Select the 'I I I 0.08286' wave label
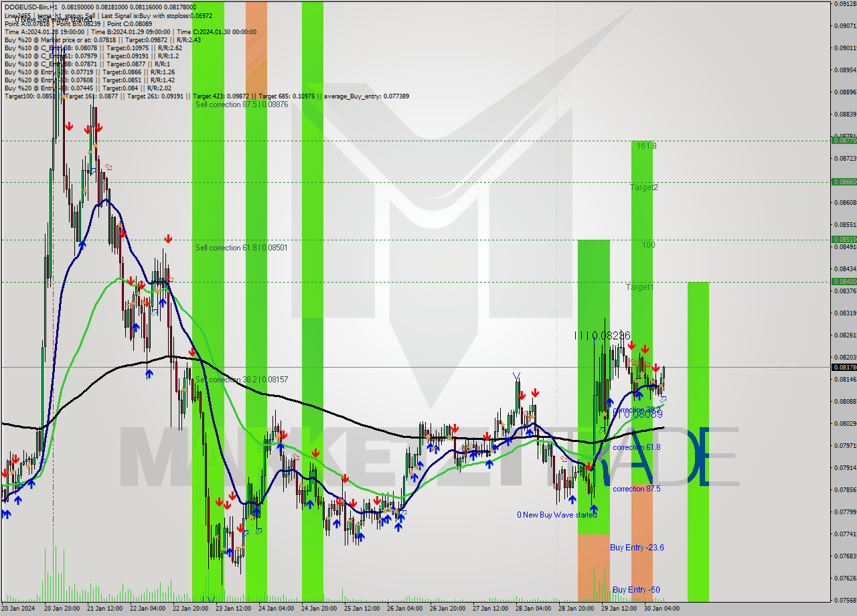The image size is (857, 616). tap(603, 335)
